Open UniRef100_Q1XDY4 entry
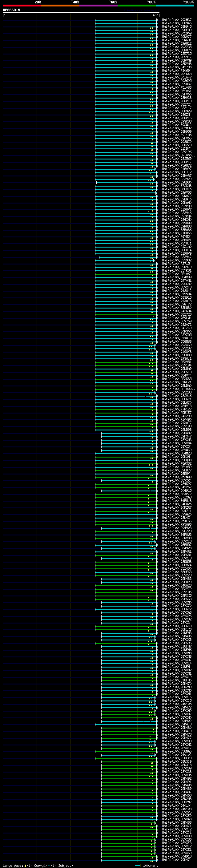The width and height of the screenshot is (197, 868). click(176, 149)
